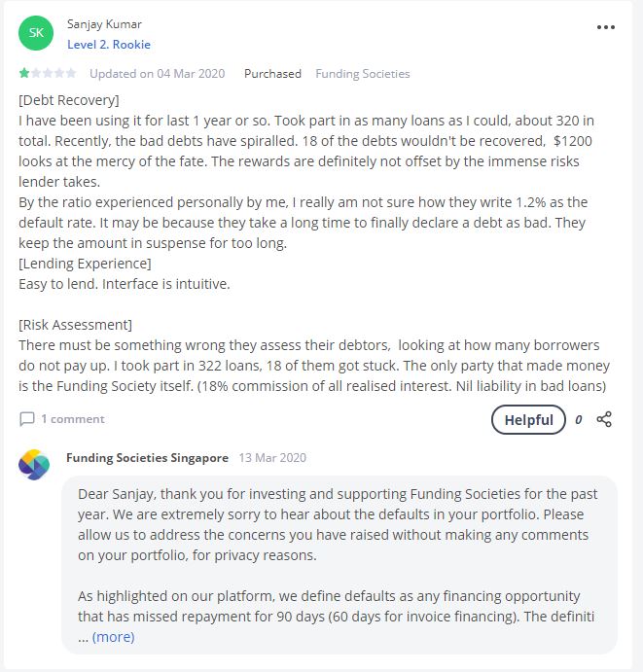Image resolution: width=643 pixels, height=672 pixels.
Task: Open the three-dot review options menu
Action: pos(606,28)
